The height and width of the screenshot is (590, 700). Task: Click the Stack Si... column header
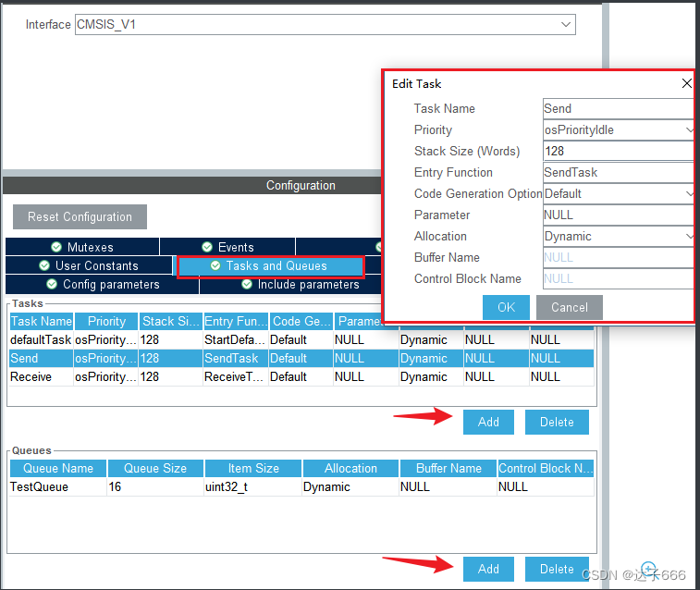pos(171,321)
